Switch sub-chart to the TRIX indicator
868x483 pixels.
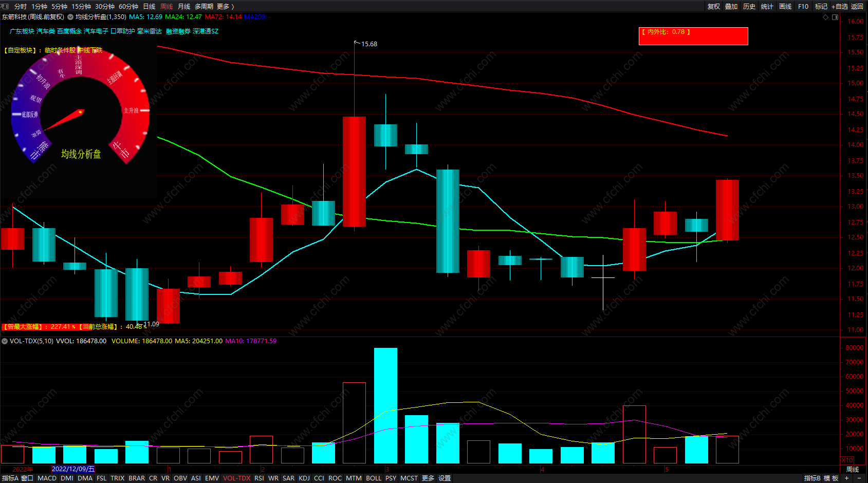(118, 478)
